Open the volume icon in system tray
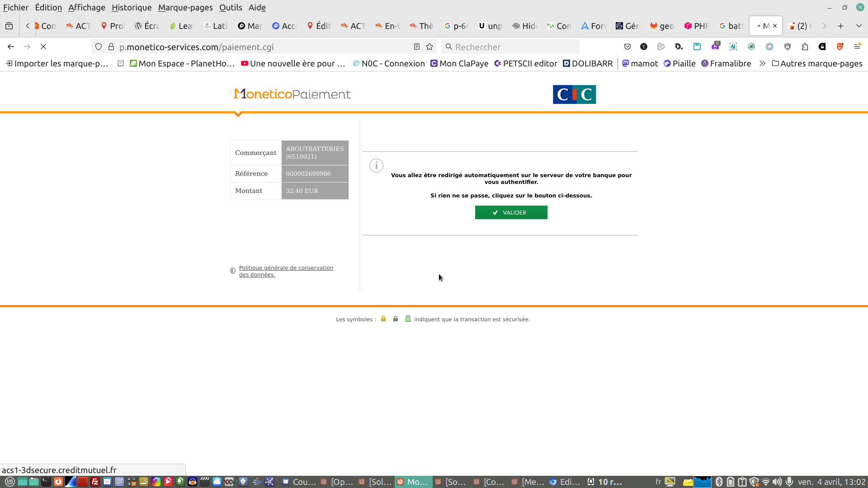 (x=777, y=482)
